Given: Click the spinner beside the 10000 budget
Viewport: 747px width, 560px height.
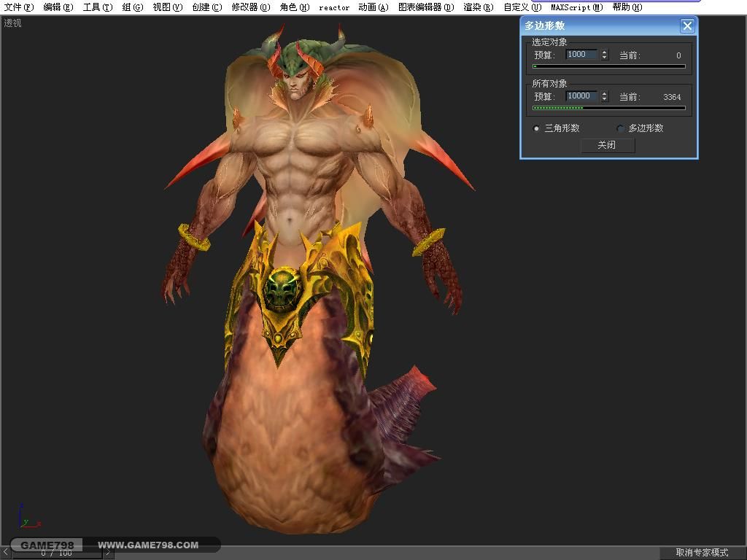Looking at the screenshot, I should click(x=605, y=96).
